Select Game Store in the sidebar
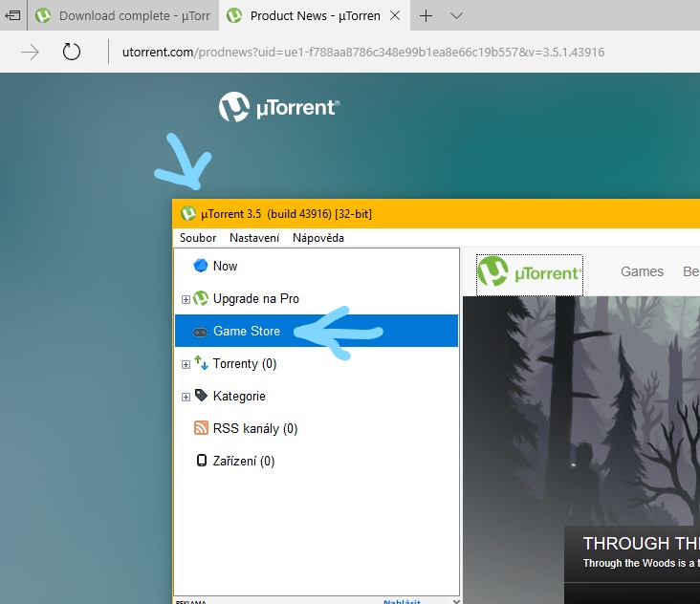This screenshot has width=700, height=604. coord(317,331)
